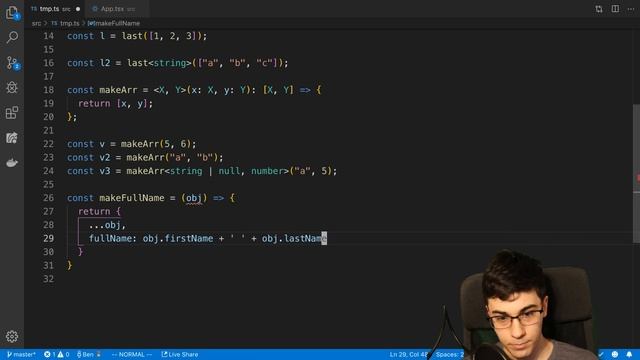The image size is (640, 360).
Task: Click the Ln 29, Col 48 position indicator
Action: tap(409, 354)
